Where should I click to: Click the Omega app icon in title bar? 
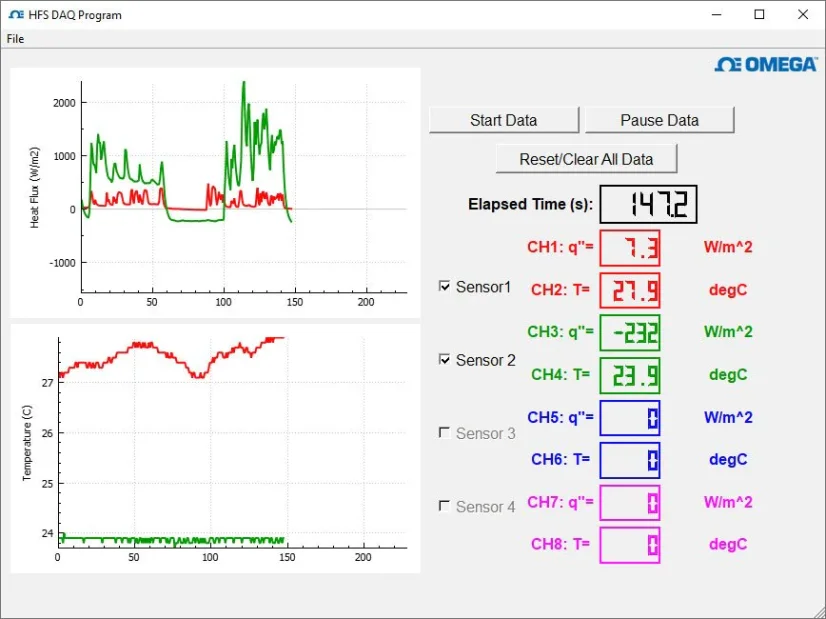pos(16,15)
